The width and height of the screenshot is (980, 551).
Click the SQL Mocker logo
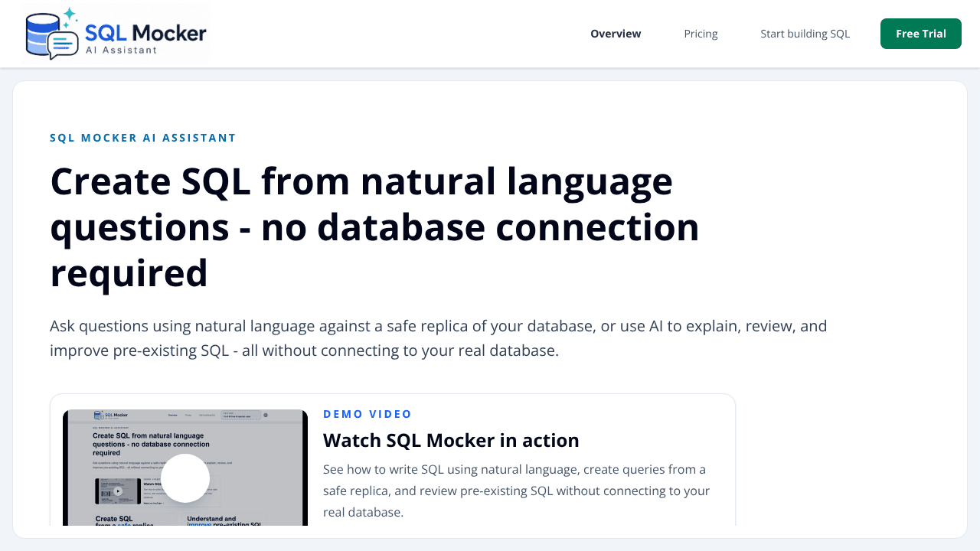[x=116, y=34]
